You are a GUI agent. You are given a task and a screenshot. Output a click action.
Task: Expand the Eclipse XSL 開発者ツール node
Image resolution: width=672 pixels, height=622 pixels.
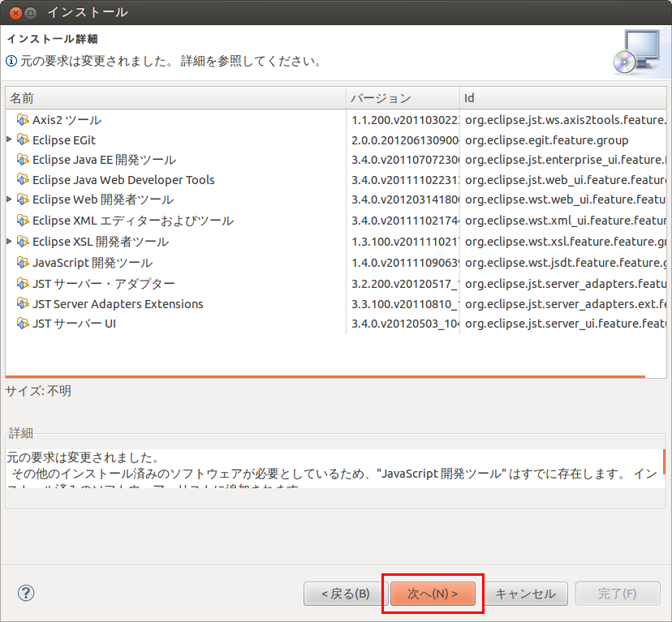pyautogui.click(x=9, y=241)
